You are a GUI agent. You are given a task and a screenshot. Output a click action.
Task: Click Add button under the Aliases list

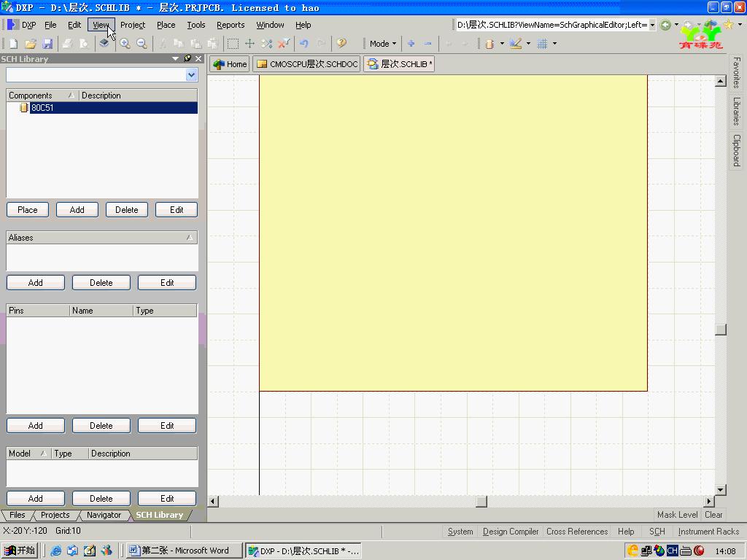coord(36,283)
